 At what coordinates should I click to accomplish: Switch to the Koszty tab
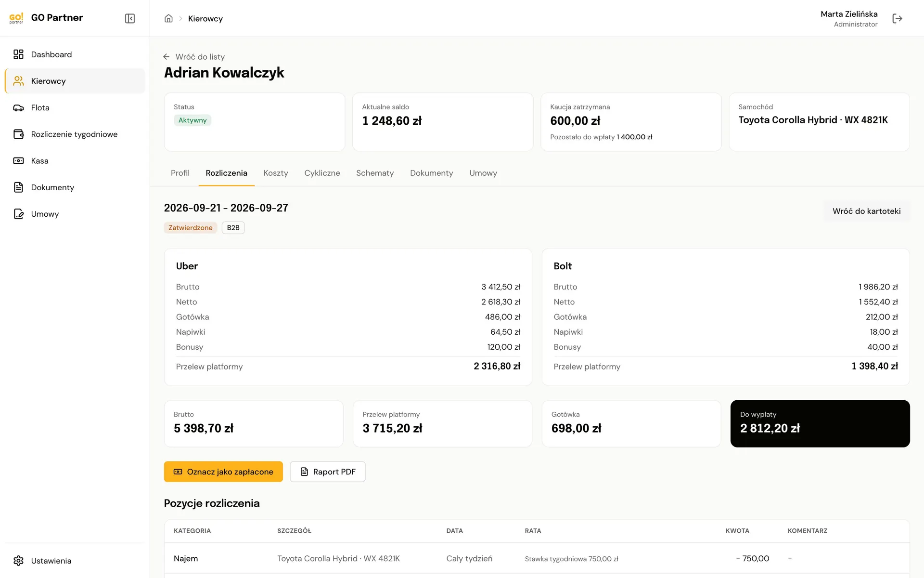(x=276, y=173)
